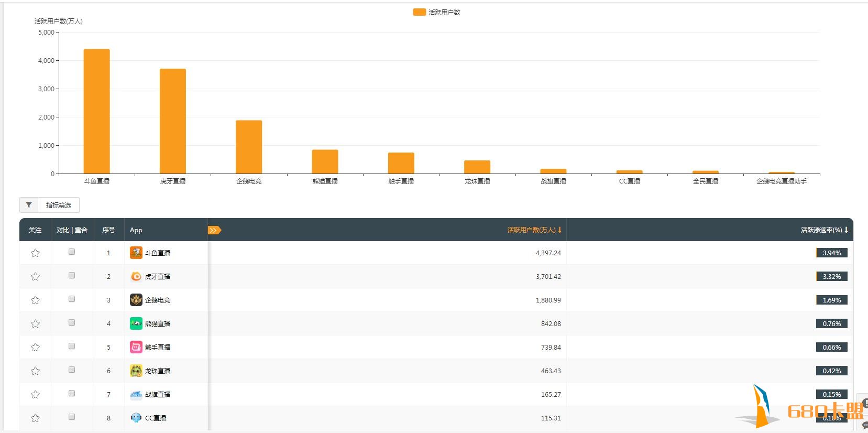Click the 龙珠直播 bar in the chart
This screenshot has height=433, width=868.
click(477, 167)
